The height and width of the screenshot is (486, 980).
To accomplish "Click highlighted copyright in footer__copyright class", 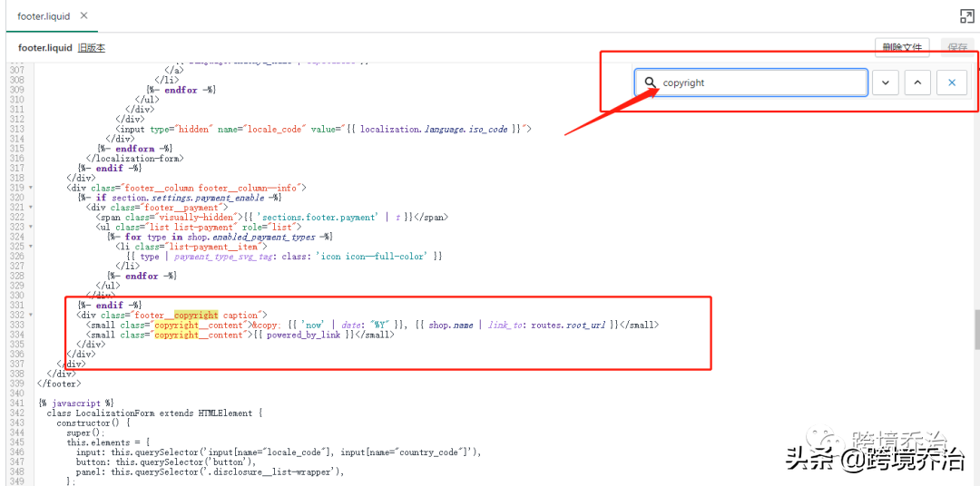I will click(x=196, y=315).
